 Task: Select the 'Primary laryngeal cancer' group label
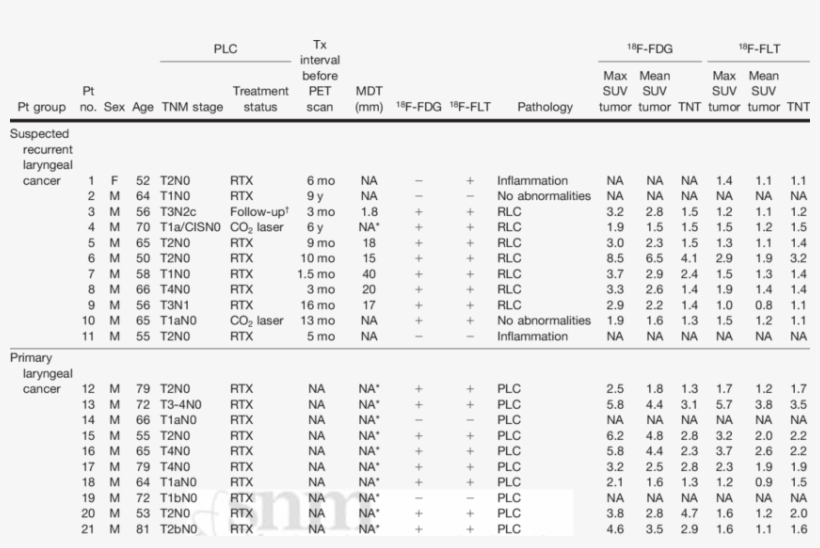(41, 373)
